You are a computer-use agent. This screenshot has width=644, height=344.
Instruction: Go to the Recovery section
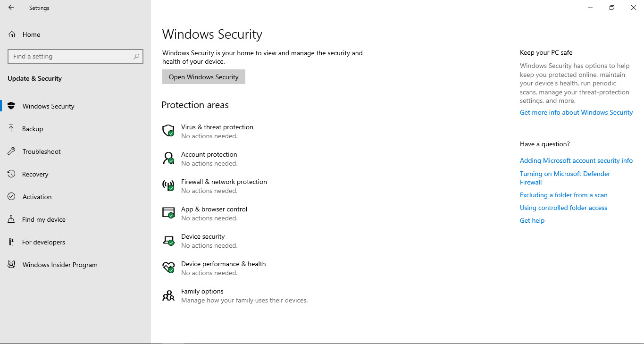(35, 174)
